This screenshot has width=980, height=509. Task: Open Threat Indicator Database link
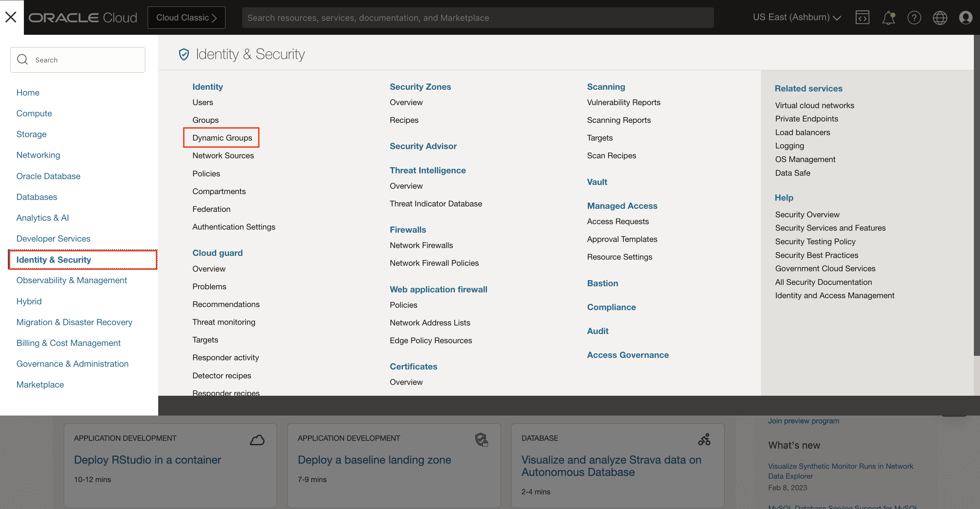[x=436, y=204]
